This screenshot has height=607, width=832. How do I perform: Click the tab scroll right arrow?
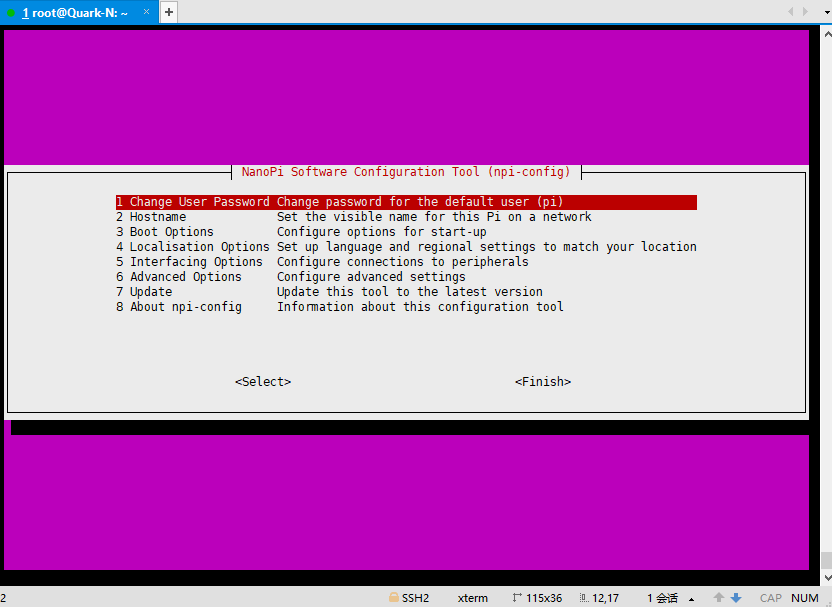tap(805, 12)
